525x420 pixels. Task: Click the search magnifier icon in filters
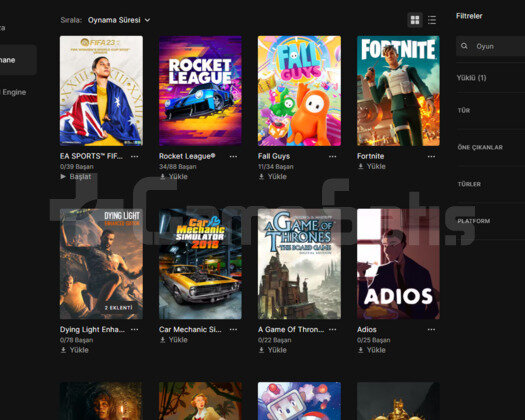click(x=464, y=46)
